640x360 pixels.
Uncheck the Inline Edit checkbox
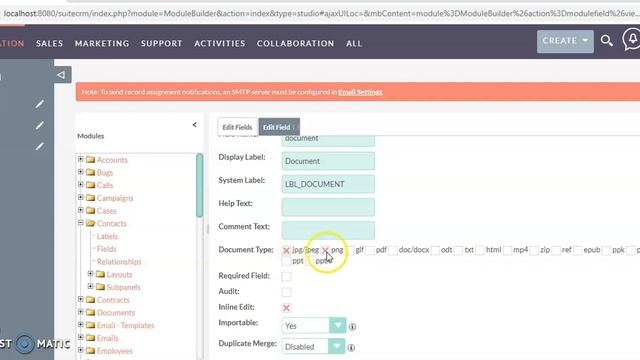(286, 308)
